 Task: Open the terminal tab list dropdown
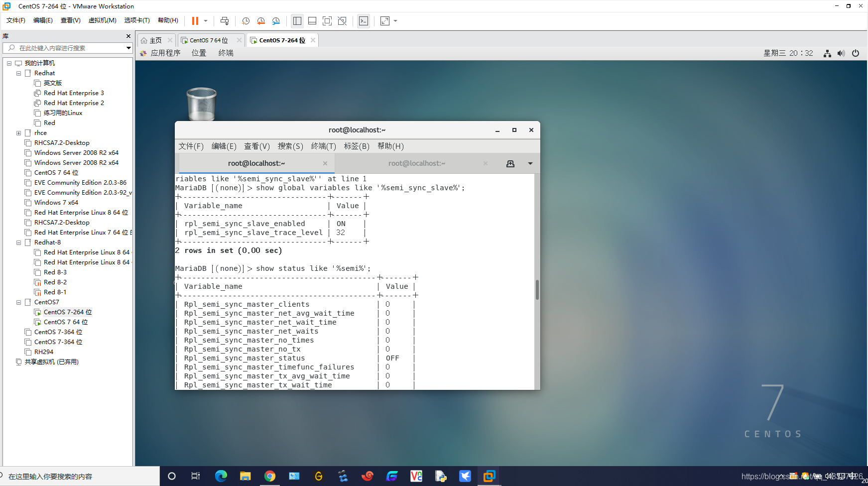click(x=530, y=163)
